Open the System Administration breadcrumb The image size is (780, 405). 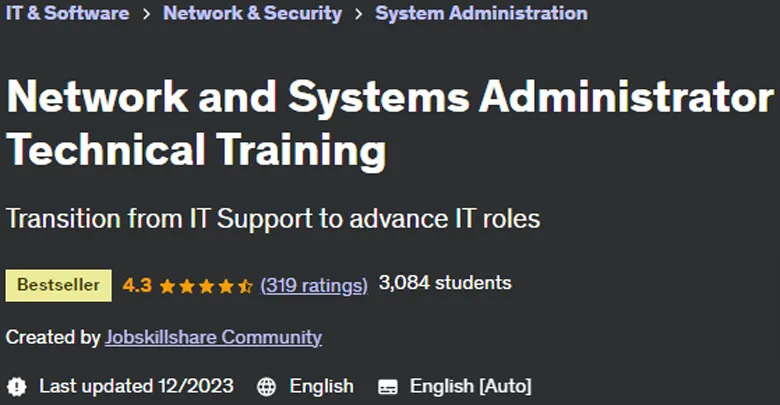click(481, 13)
